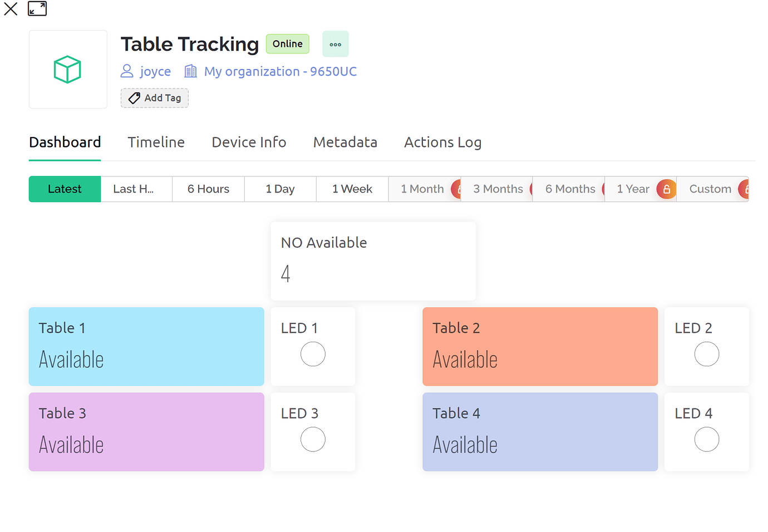Select the 6 Hours time range
This screenshot has width=768, height=532.
[x=208, y=189]
